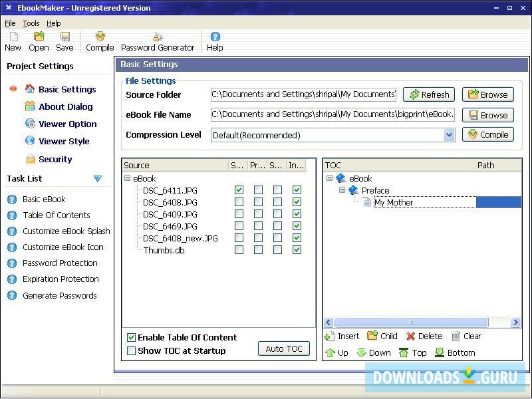The height and width of the screenshot is (399, 532).
Task: Select Basic Settings in Project Settings
Action: 67,89
